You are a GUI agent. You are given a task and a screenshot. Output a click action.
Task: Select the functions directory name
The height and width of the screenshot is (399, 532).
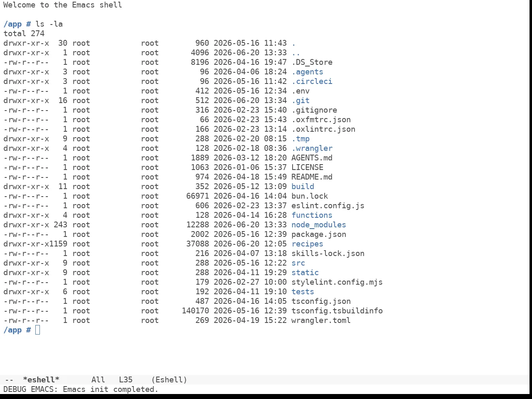coord(312,215)
